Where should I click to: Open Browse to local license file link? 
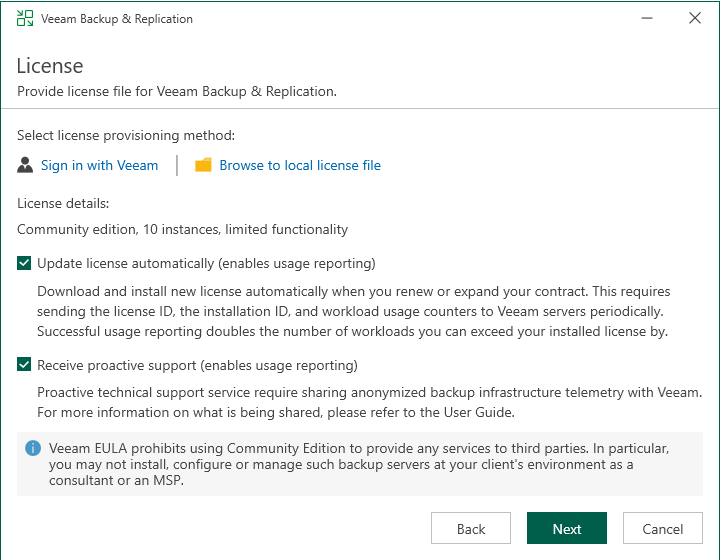point(300,165)
